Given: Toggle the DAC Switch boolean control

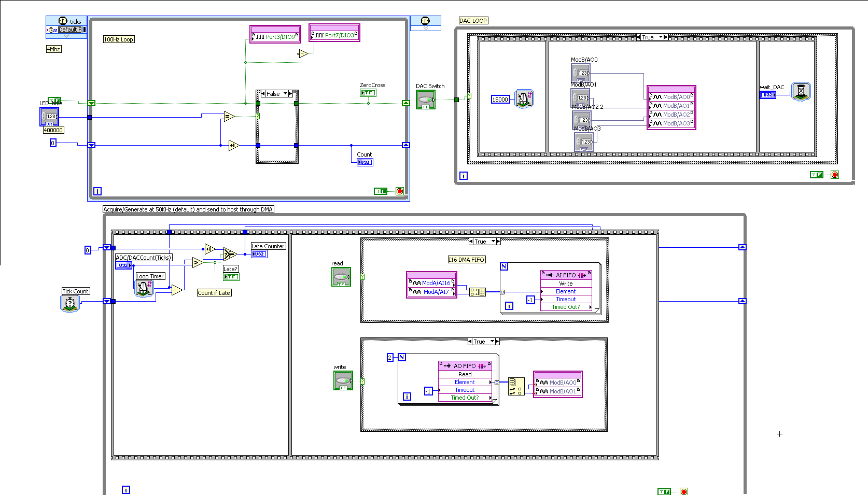Looking at the screenshot, I should point(426,100).
